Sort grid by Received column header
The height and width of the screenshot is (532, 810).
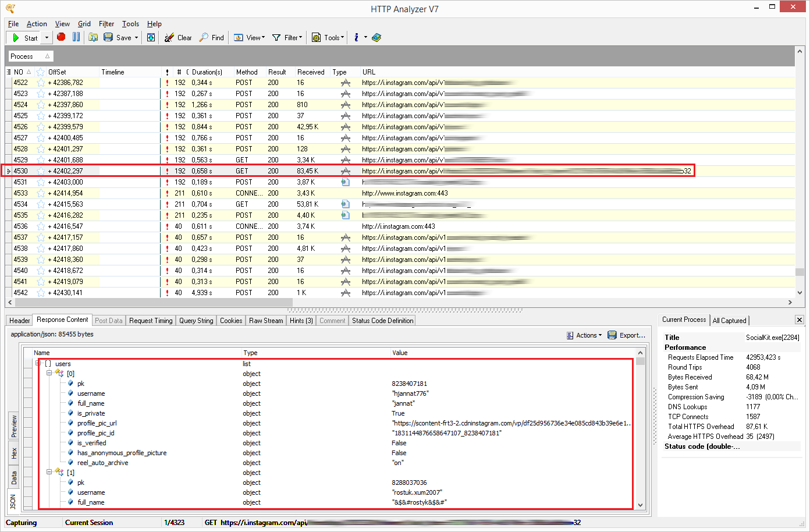(311, 72)
